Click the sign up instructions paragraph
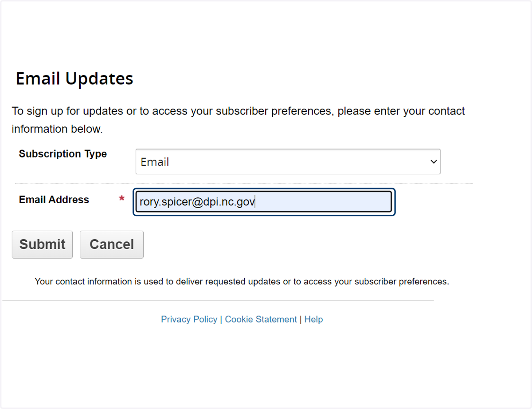532x409 pixels. 239,120
